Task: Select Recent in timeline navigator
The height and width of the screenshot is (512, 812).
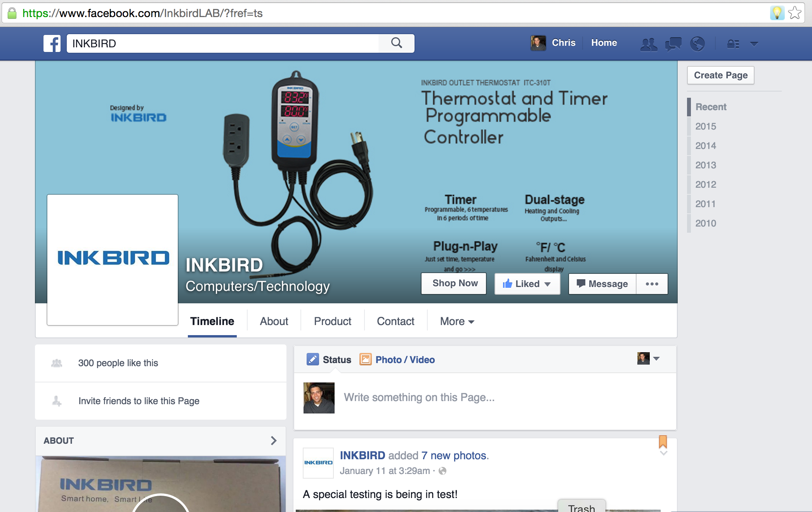Action: [x=711, y=107]
